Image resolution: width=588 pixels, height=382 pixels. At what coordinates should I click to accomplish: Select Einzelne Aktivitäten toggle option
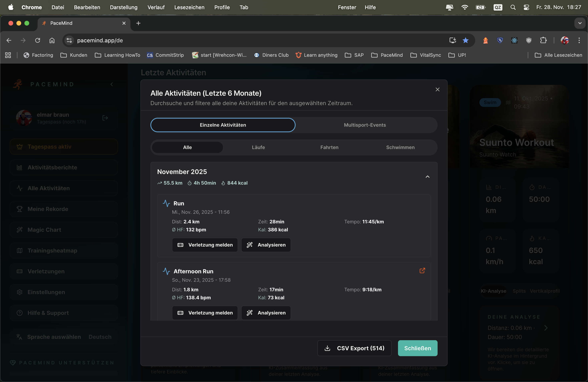pyautogui.click(x=223, y=125)
